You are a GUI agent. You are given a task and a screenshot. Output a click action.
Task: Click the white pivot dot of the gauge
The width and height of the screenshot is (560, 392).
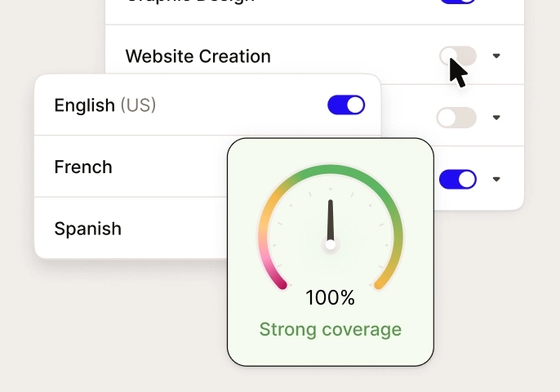point(331,245)
